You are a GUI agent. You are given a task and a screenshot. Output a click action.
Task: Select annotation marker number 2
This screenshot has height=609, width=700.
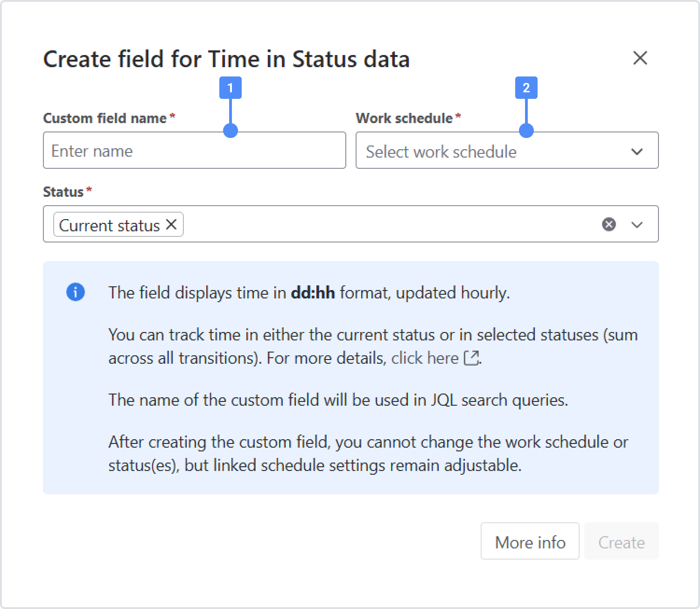pos(526,88)
